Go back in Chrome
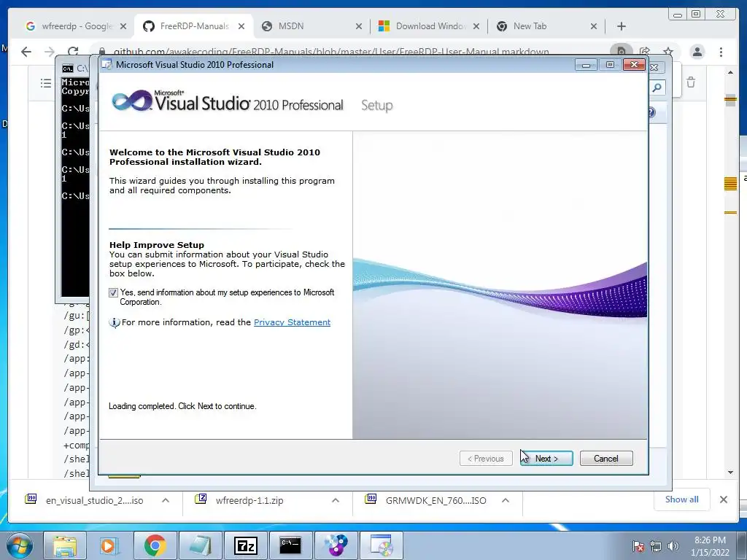 (x=26, y=52)
